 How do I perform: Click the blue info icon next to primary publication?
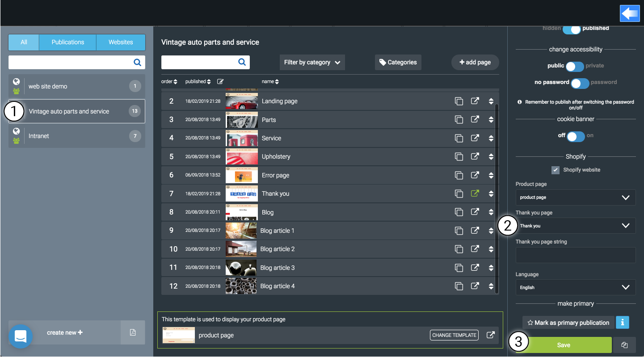coord(623,322)
